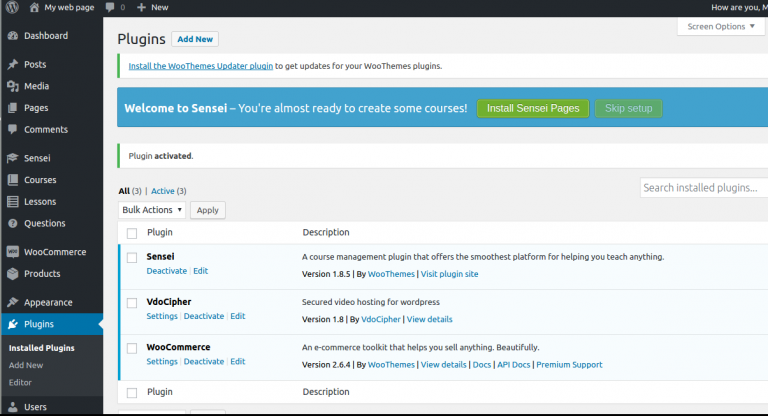Check the WooCommerce plugin checkbox
768x416 pixels.
point(132,348)
